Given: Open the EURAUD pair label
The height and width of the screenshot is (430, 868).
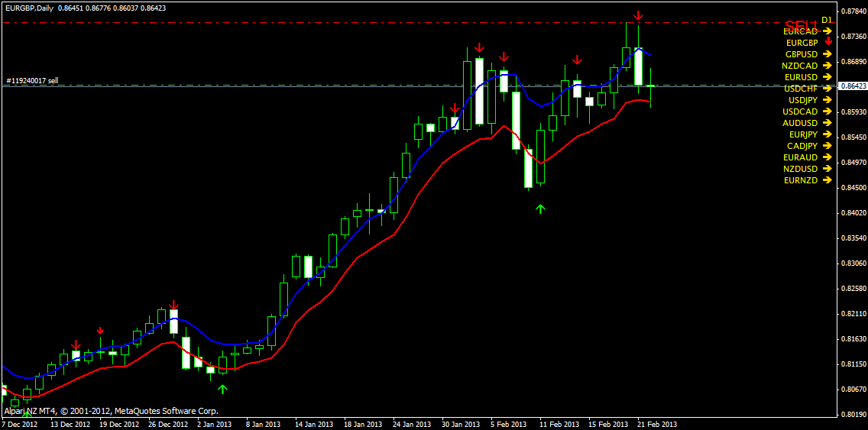Looking at the screenshot, I should pos(801,157).
